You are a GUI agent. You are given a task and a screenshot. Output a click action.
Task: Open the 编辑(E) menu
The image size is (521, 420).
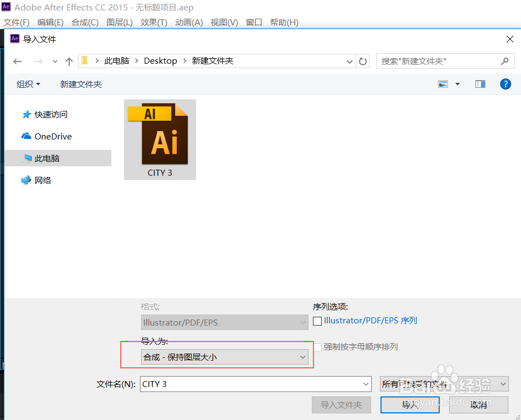coord(51,23)
